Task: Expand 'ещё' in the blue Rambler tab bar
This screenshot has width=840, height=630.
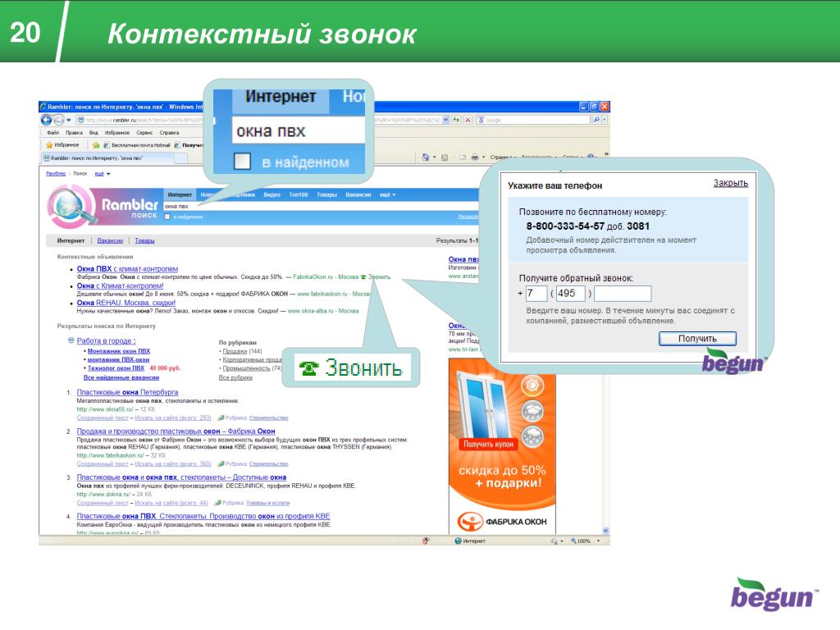Action: [x=387, y=195]
